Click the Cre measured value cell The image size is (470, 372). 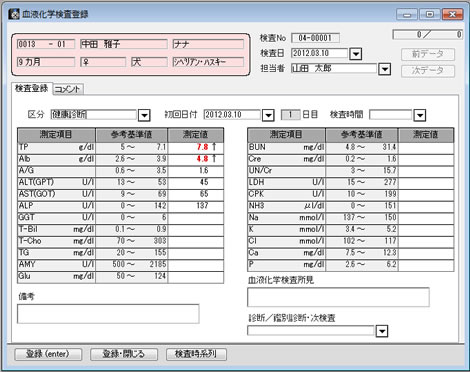click(426, 159)
